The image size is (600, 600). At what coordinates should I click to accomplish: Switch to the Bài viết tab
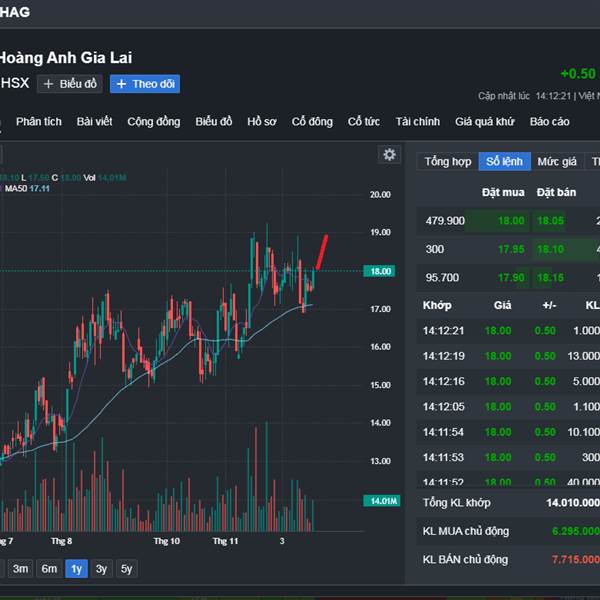point(95,121)
